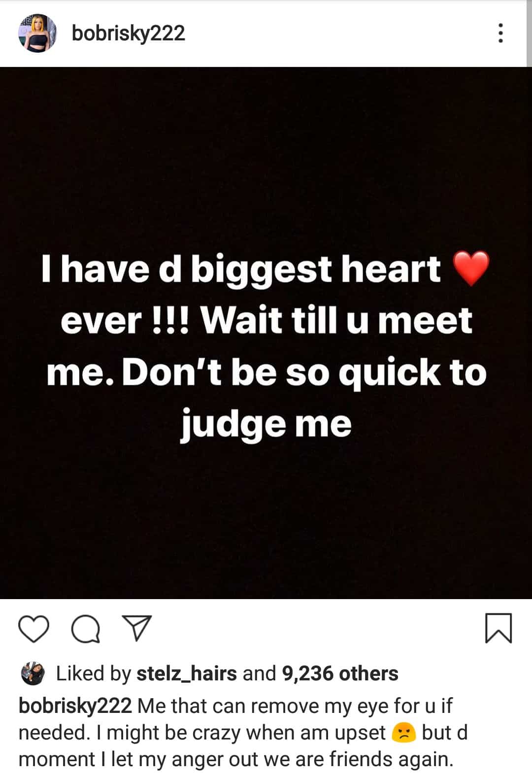Tap the 'Liked by' label text
The height and width of the screenshot is (775, 532).
tap(94, 674)
